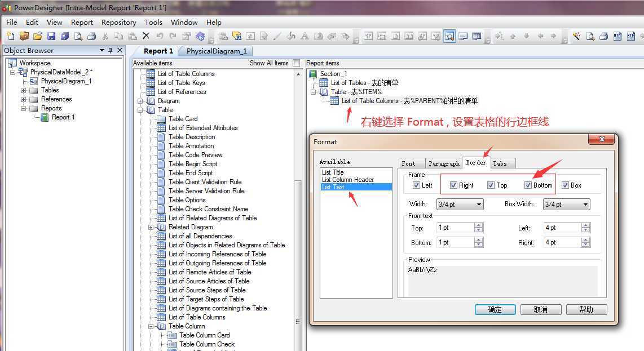Select Report 1 in Object Browser
The width and height of the screenshot is (644, 351).
[63, 117]
